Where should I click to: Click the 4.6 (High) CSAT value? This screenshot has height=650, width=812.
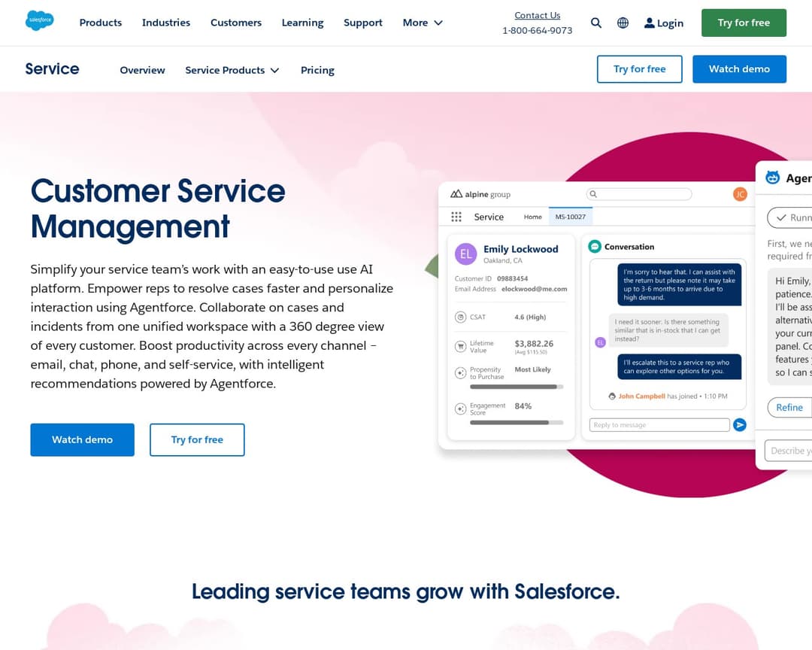click(x=530, y=317)
